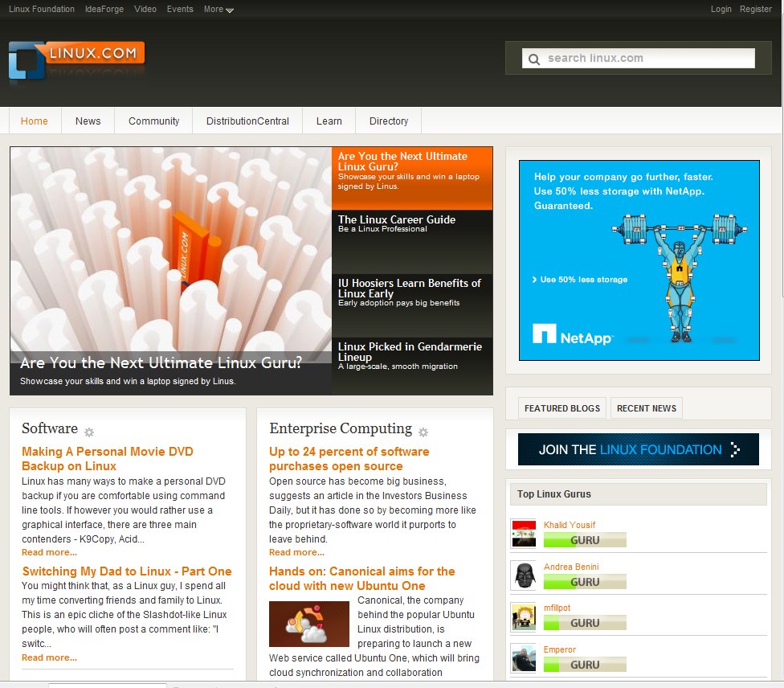Image resolution: width=784 pixels, height=688 pixels.
Task: Click the Join the Linux Foundation banner
Action: [x=639, y=449]
